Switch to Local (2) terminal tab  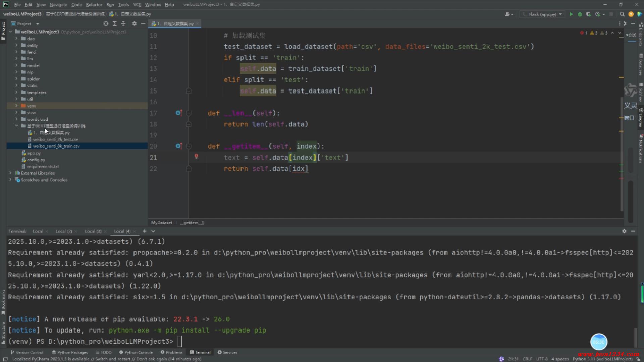(64, 231)
